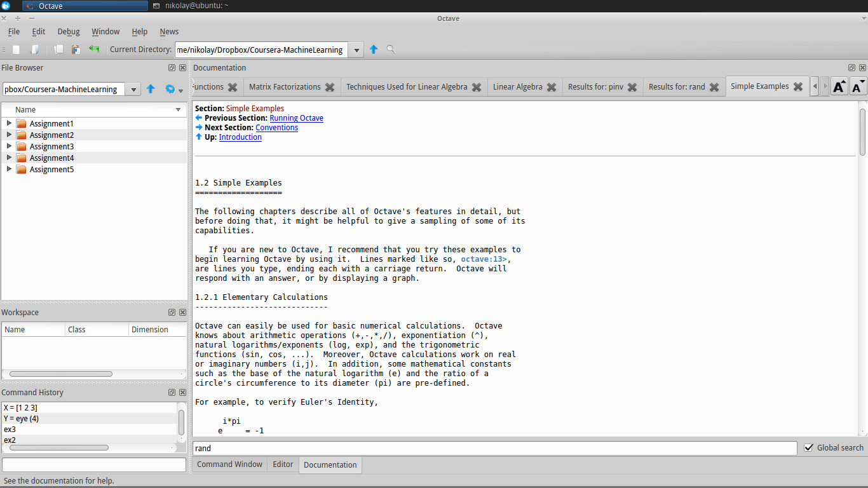Click the one-directory-up arrow in File Browser
The image size is (868, 488).
click(151, 89)
